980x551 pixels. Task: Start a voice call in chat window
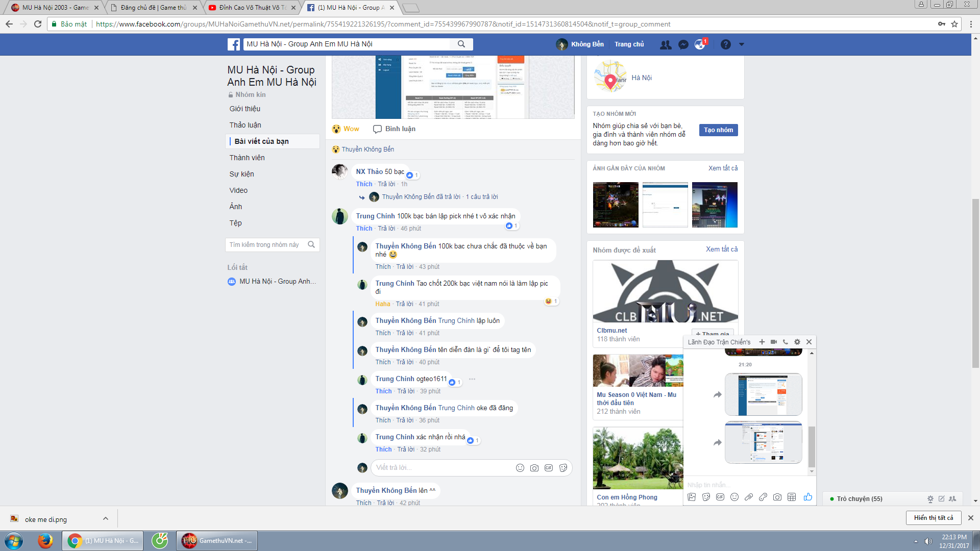[x=786, y=342]
